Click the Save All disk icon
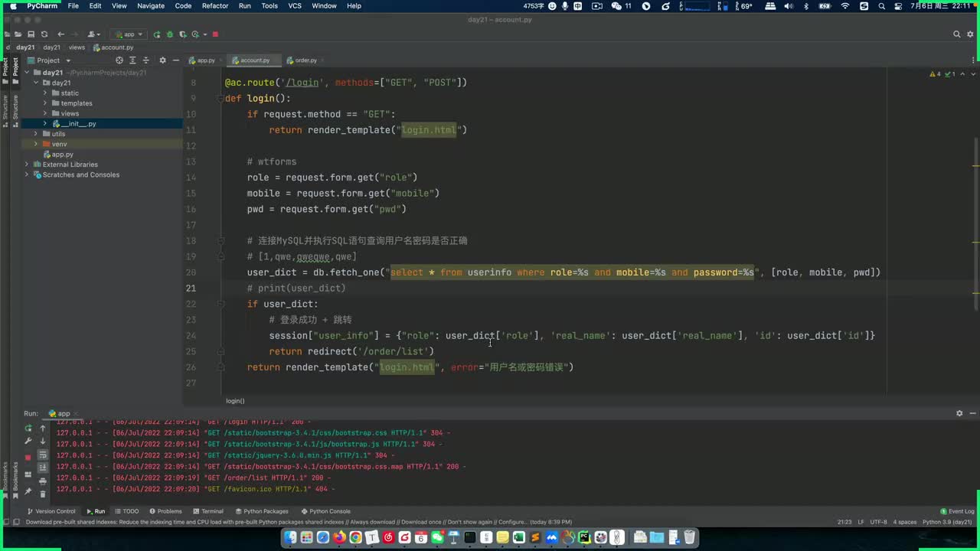This screenshot has height=551, width=980. point(31,34)
